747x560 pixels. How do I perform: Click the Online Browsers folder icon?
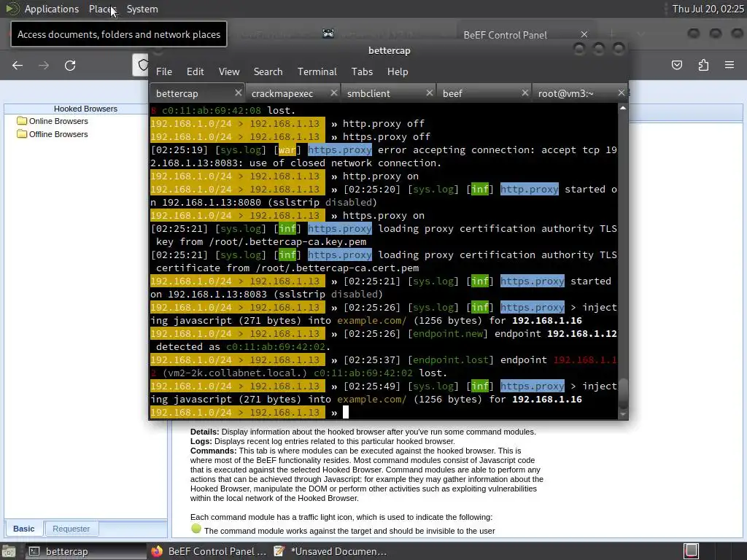(x=22, y=120)
